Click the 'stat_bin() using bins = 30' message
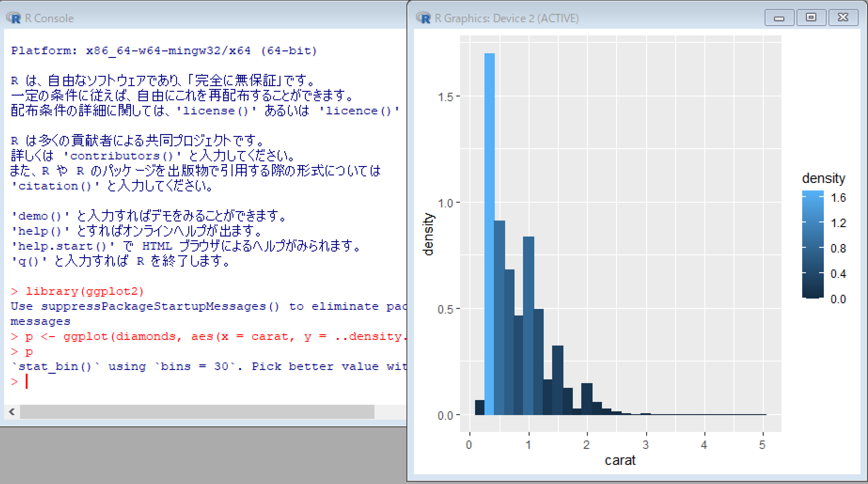 pyautogui.click(x=208, y=367)
